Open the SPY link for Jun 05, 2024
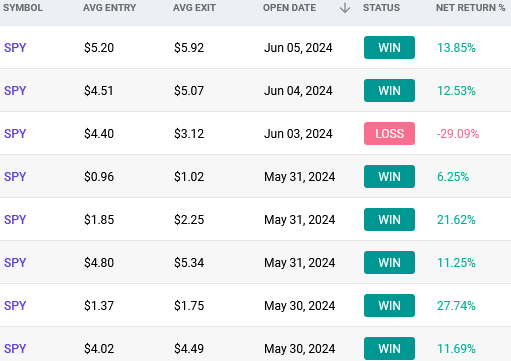511x361 pixels. point(15,48)
